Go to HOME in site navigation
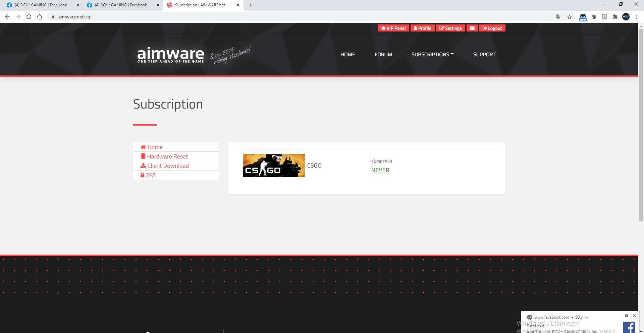This screenshot has width=644, height=333. pos(348,54)
